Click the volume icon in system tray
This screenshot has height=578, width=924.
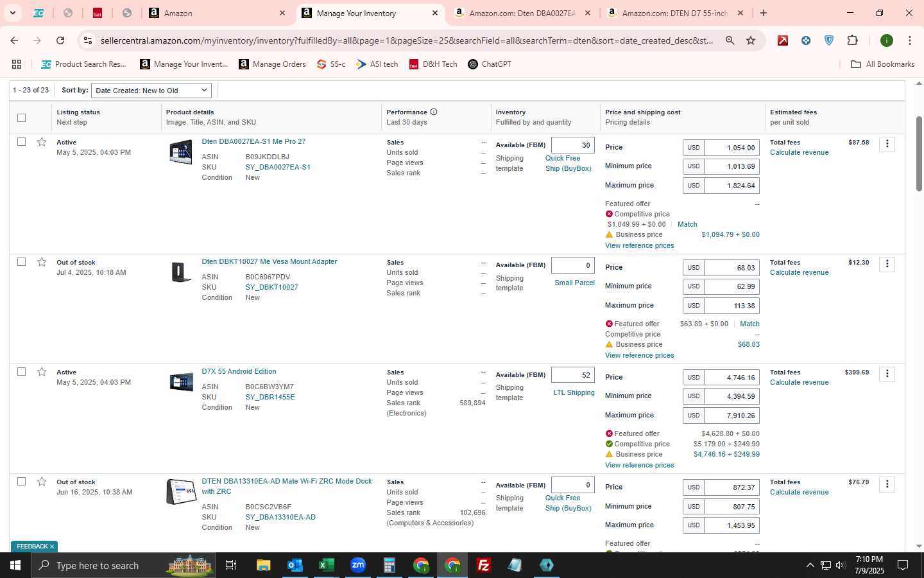tap(841, 565)
